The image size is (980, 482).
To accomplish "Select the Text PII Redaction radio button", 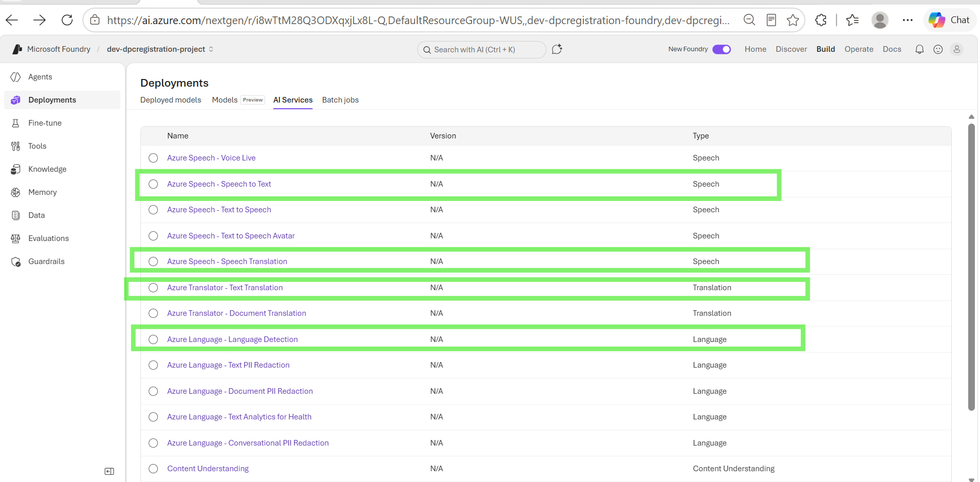I will point(153,365).
